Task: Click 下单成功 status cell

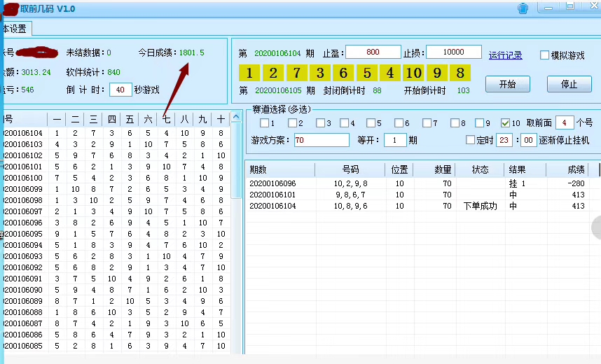Action: coord(480,206)
